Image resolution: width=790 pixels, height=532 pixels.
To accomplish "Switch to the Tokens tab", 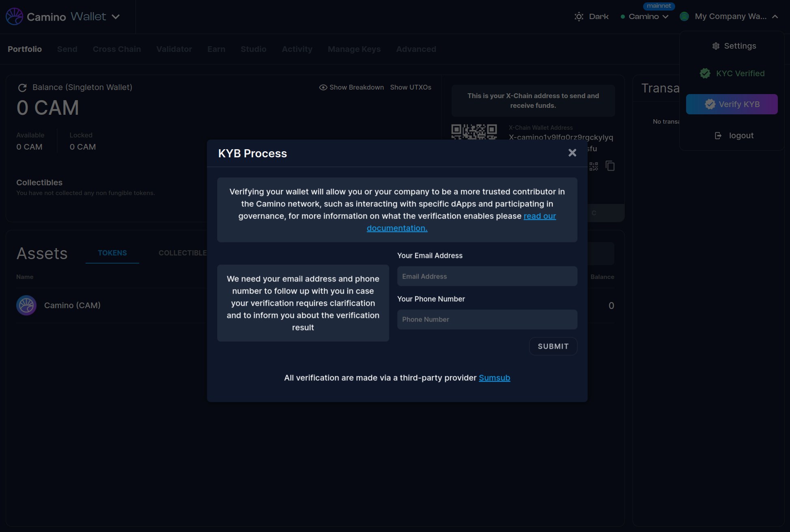I will point(112,253).
